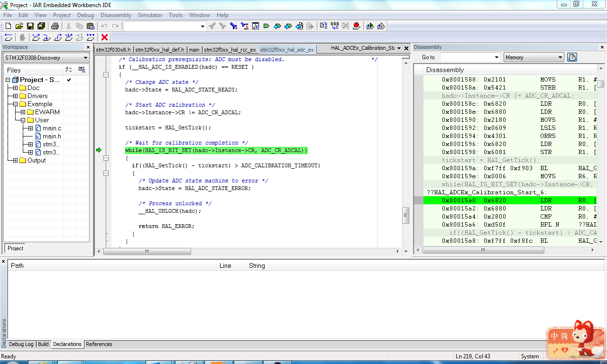Close the Disassembly panel

[602, 47]
